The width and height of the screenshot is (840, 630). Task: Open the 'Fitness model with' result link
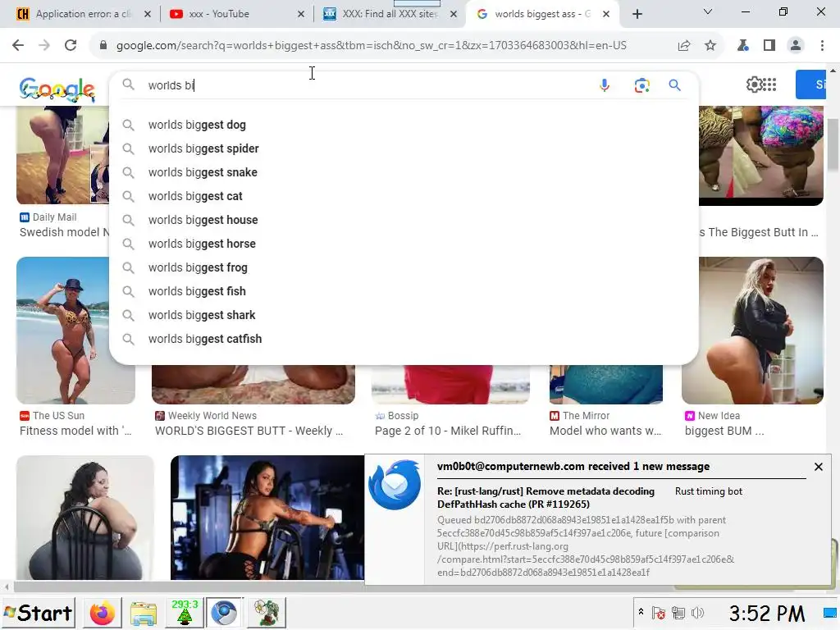pos(75,431)
